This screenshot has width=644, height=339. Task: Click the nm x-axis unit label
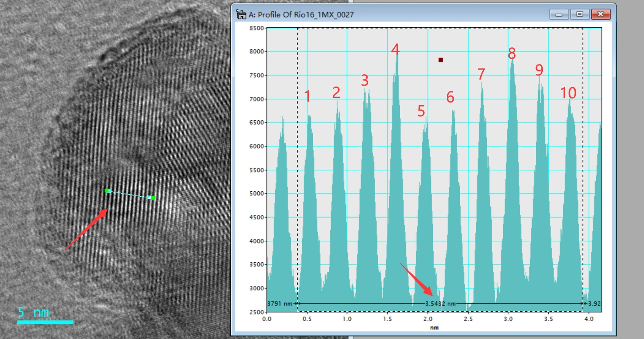[x=434, y=328]
